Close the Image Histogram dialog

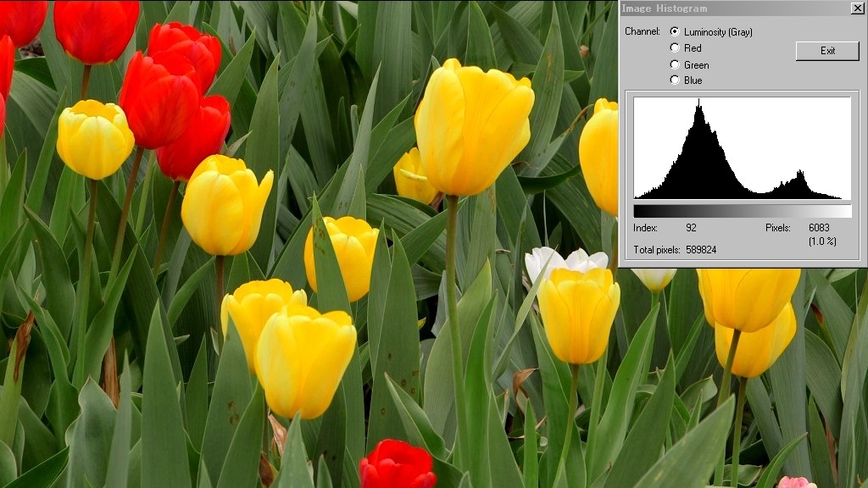(857, 8)
